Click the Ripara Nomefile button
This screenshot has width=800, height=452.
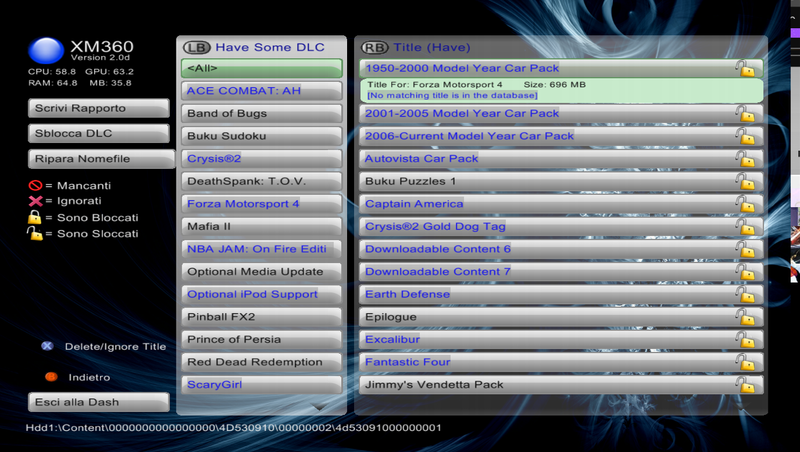coord(102,159)
